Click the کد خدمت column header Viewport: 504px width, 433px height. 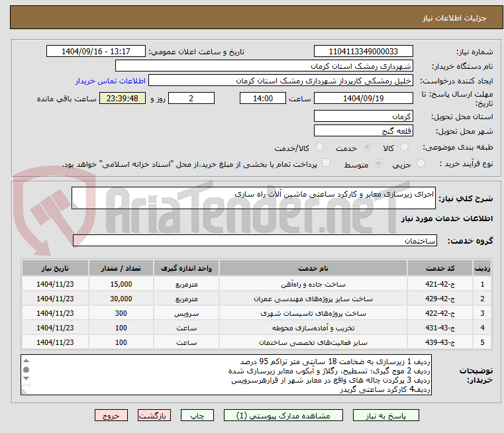[440, 268]
